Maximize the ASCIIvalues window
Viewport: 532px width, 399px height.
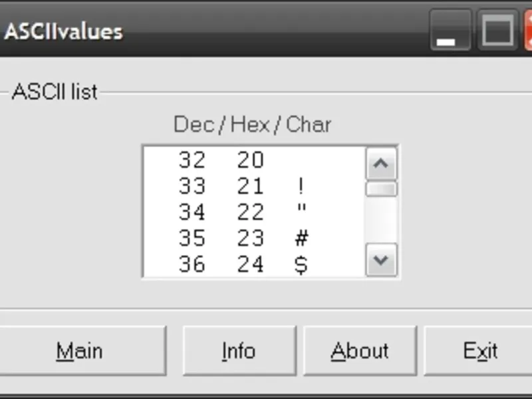pyautogui.click(x=497, y=31)
